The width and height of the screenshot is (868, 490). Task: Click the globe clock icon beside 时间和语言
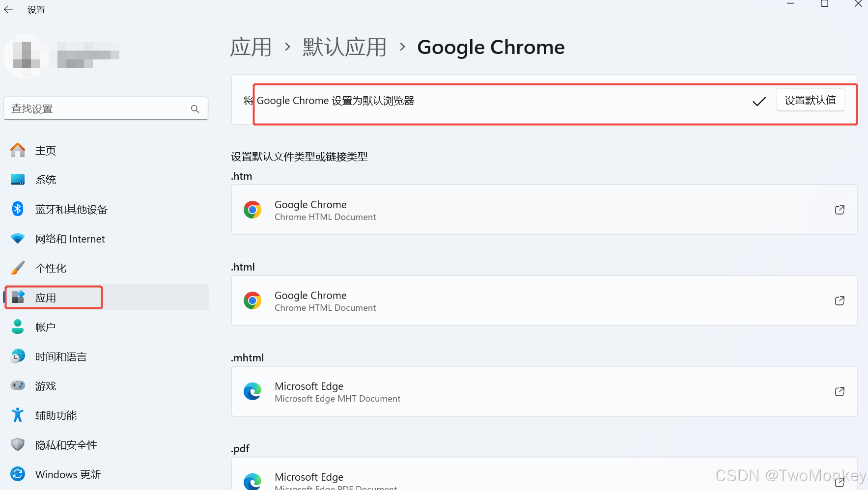click(x=18, y=356)
